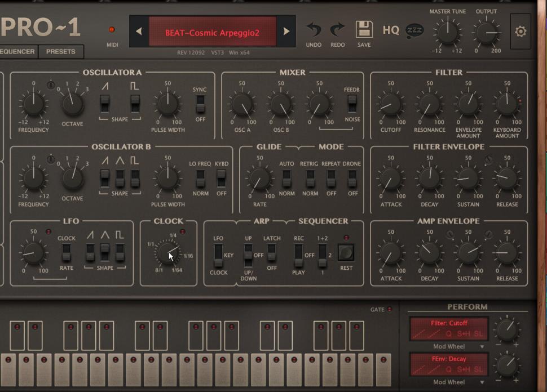Click the right arrow to load next preset
The height and width of the screenshot is (392, 547).
[x=286, y=32]
